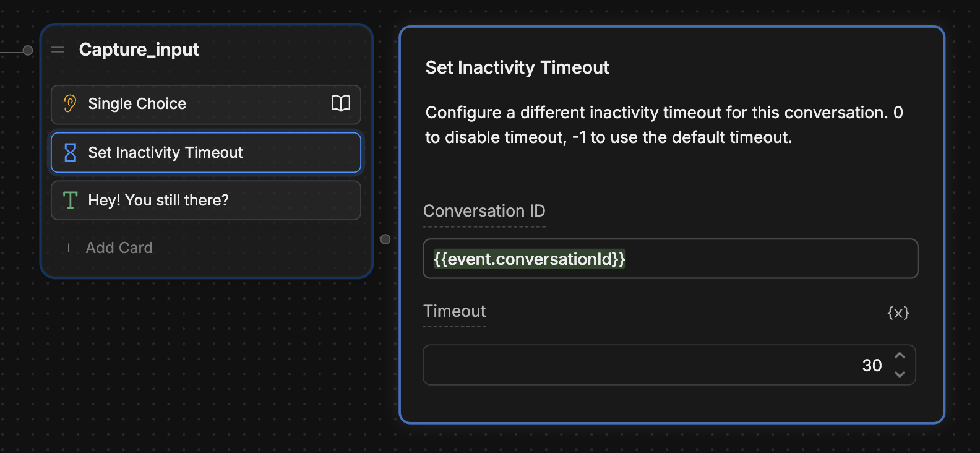The image size is (980, 453).
Task: Click the Capture_input node title
Action: coord(139,50)
